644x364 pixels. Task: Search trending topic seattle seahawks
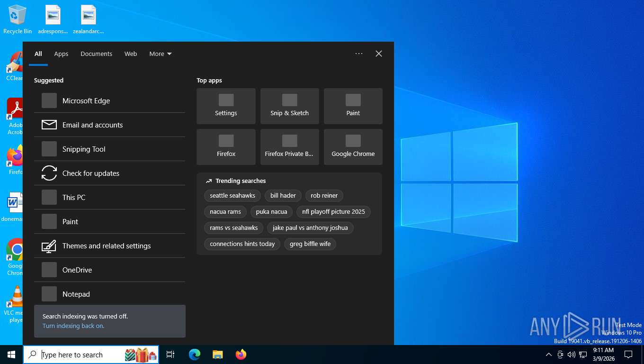click(x=233, y=195)
